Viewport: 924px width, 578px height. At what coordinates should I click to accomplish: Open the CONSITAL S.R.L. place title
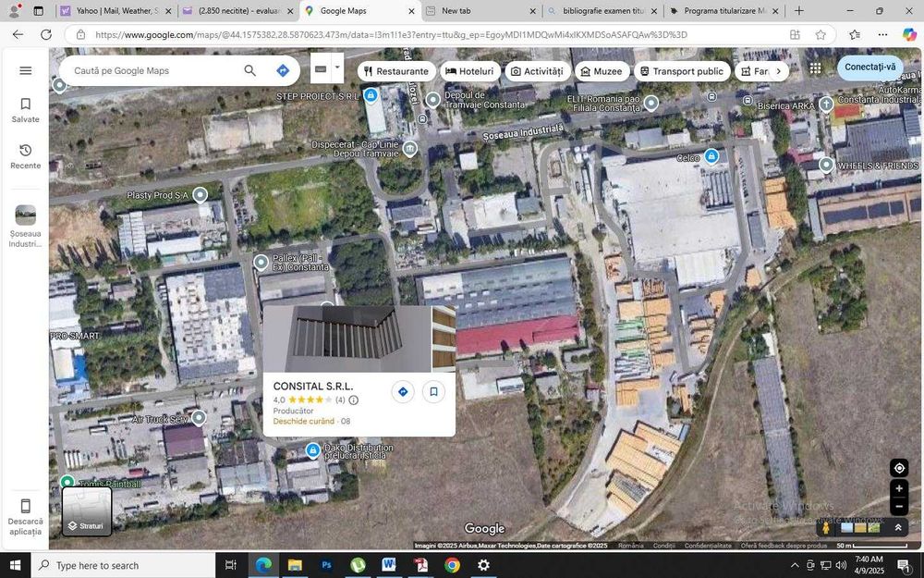coord(313,387)
